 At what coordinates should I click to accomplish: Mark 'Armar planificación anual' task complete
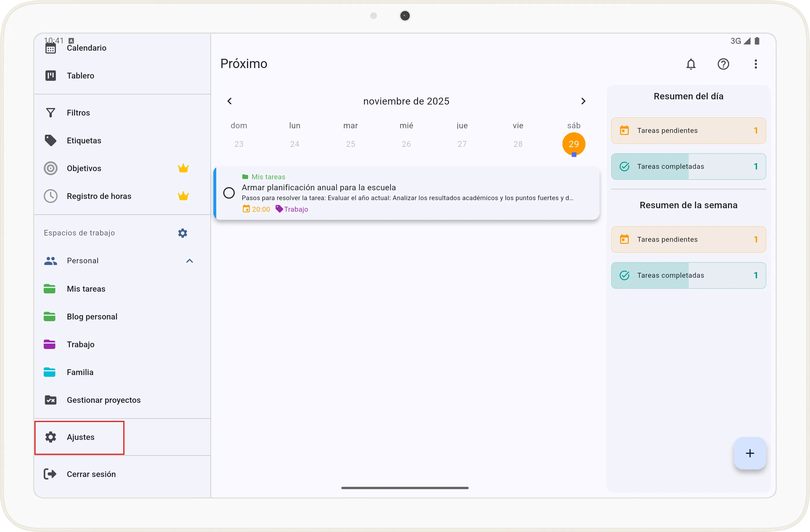(229, 193)
